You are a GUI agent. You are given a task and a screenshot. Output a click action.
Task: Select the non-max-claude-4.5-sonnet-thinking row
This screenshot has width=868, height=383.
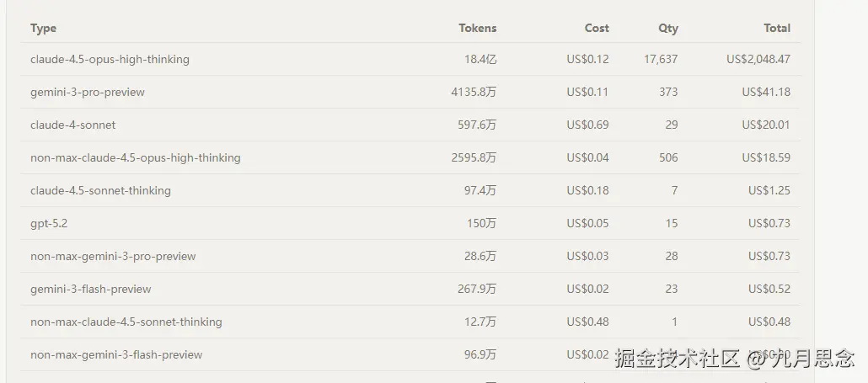[126, 322]
